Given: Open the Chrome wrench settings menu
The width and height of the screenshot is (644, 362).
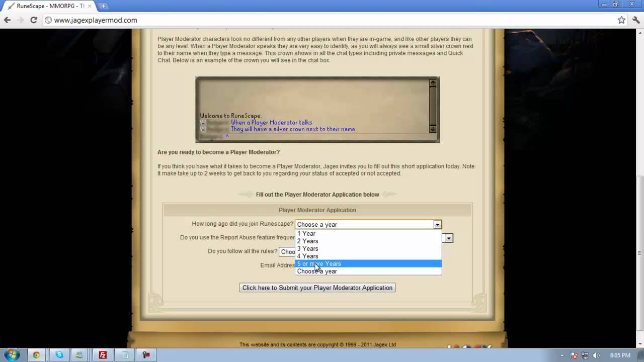Looking at the screenshot, I should click(635, 20).
